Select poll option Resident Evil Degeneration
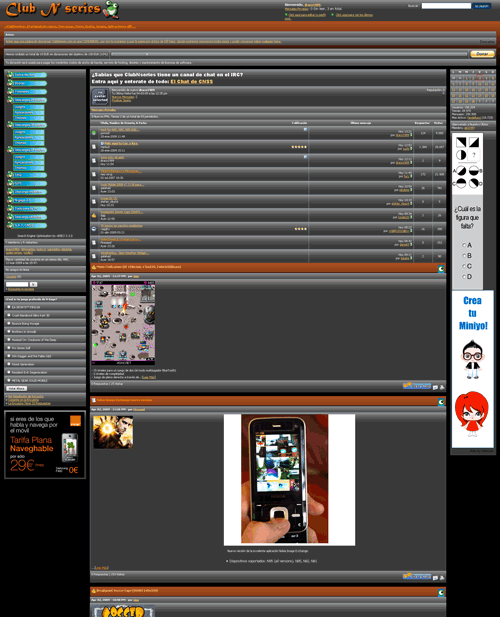 [9, 372]
